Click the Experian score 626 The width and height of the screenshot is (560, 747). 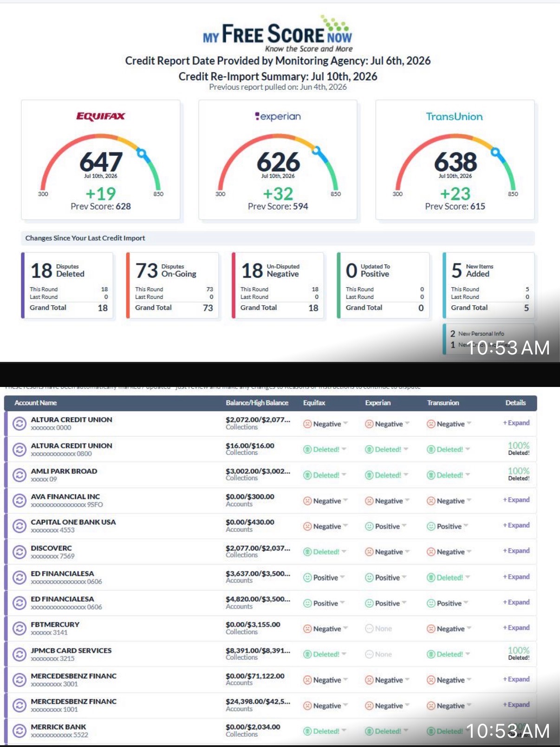click(278, 162)
